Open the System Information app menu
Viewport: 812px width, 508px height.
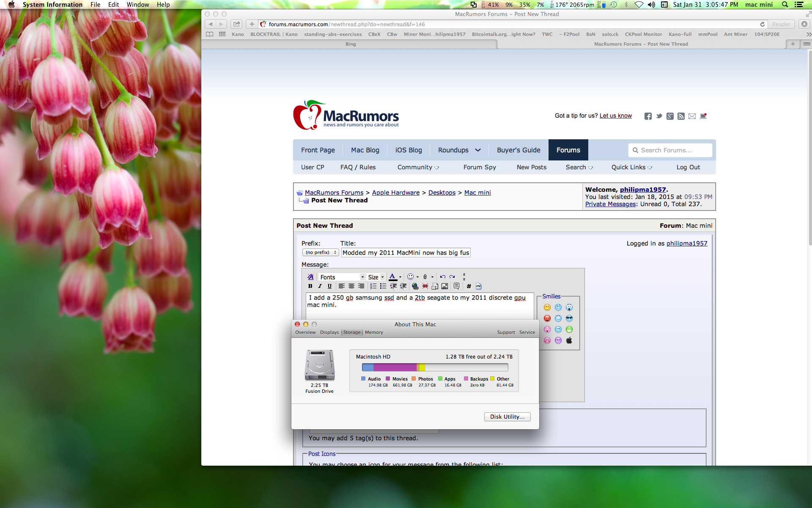pos(52,5)
